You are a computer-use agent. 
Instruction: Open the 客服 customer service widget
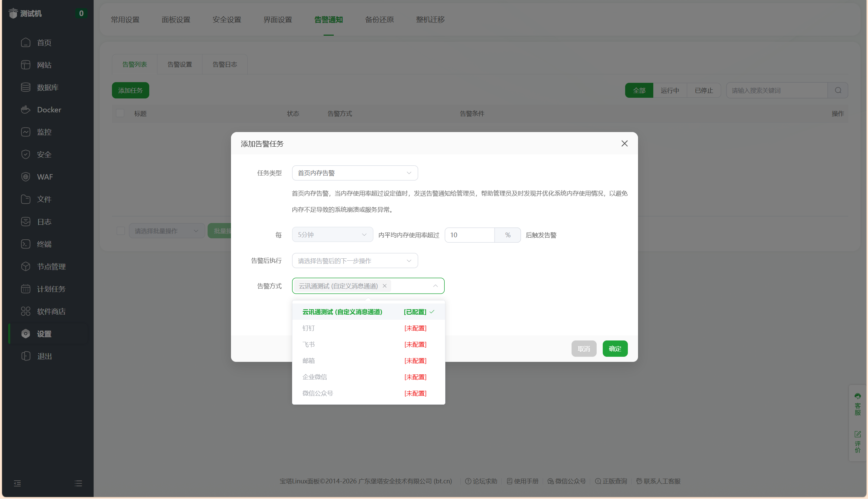click(858, 404)
